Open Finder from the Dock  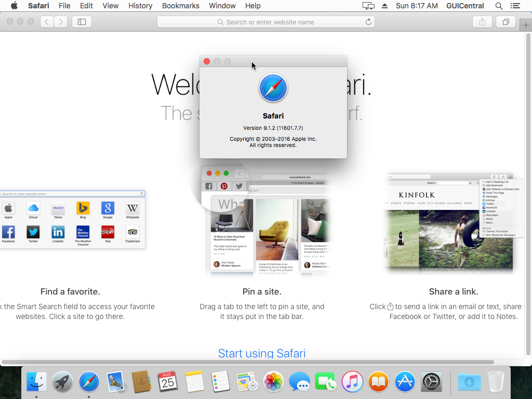point(36,381)
